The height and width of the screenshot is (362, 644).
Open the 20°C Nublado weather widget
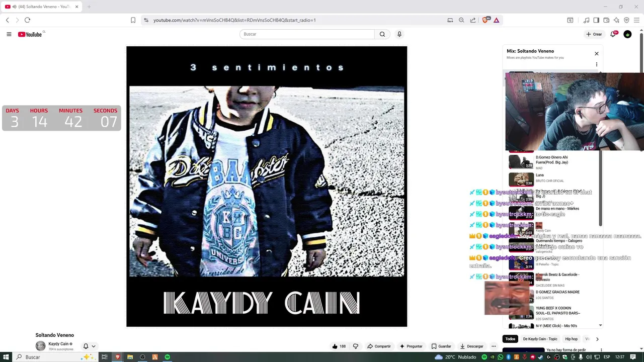[x=456, y=357]
